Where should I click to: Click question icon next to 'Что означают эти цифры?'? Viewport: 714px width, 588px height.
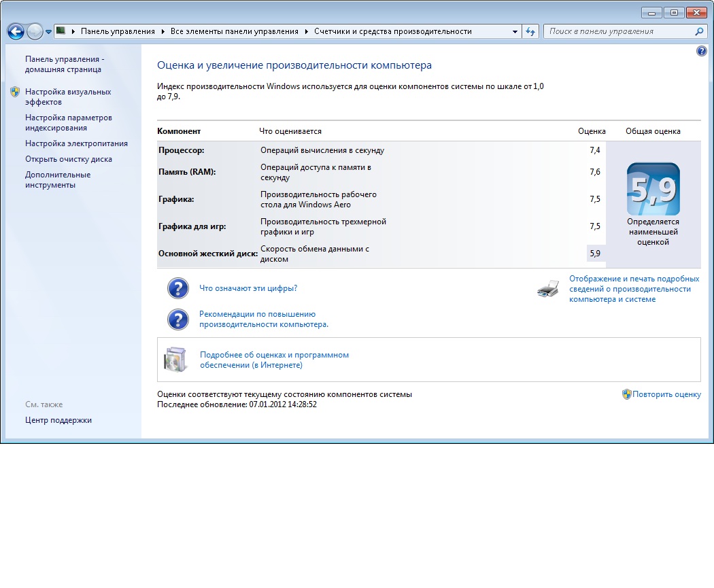178,288
